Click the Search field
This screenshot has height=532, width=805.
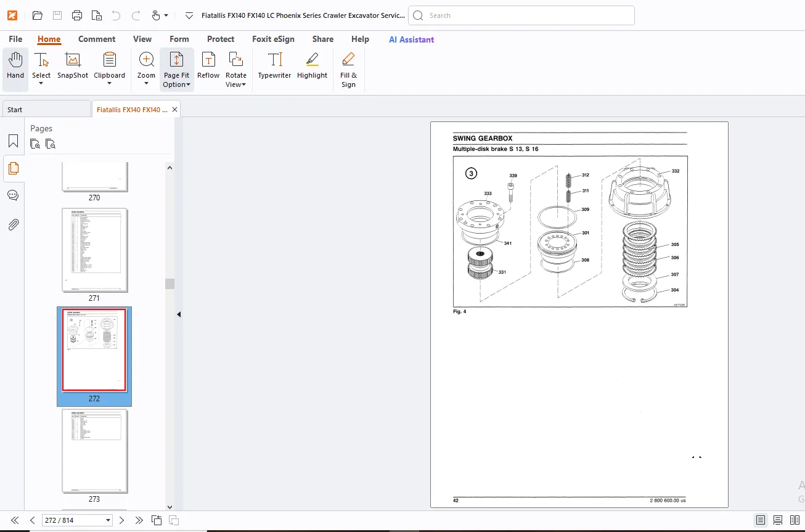tap(521, 15)
